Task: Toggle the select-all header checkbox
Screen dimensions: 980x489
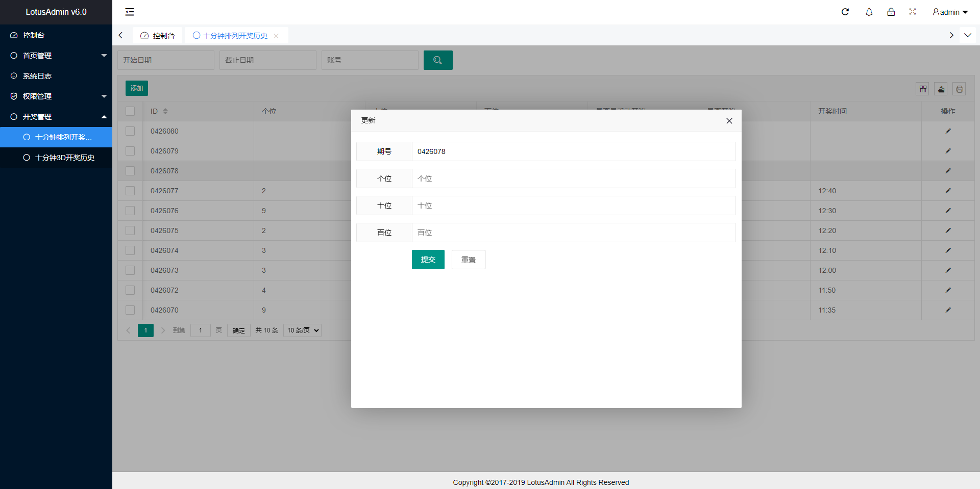Action: tap(130, 111)
